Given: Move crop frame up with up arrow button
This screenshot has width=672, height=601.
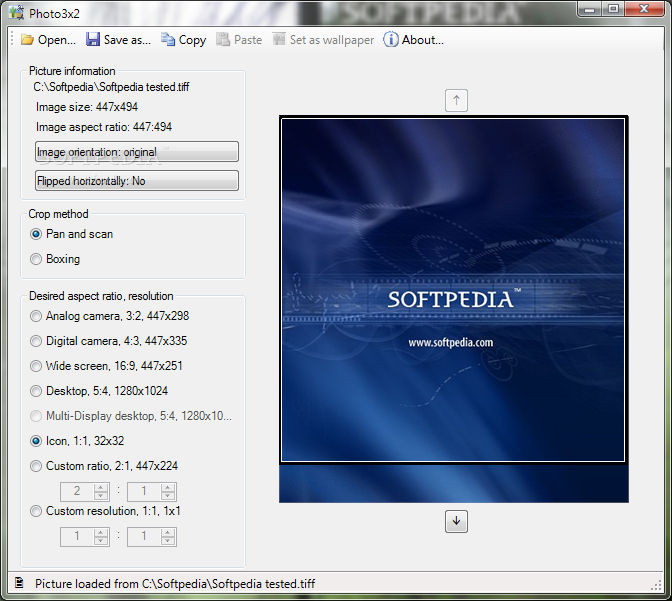Looking at the screenshot, I should click(456, 100).
